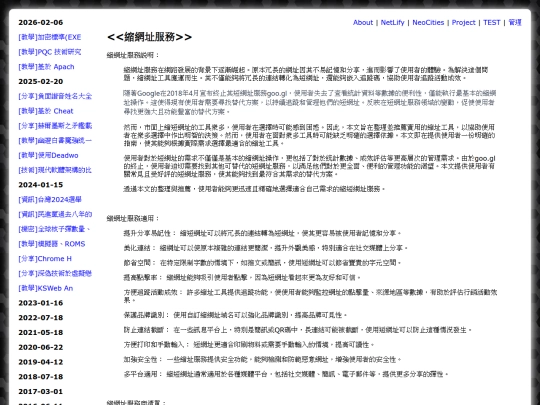Expand the 2022-07-18 date group

[41, 318]
